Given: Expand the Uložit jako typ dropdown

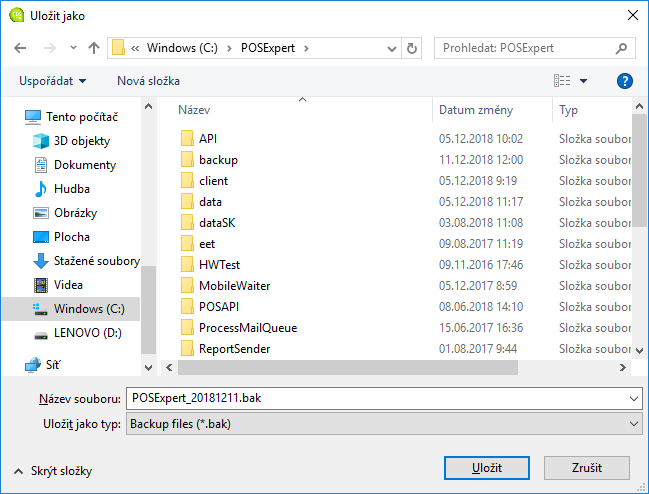Looking at the screenshot, I should 385,424.
